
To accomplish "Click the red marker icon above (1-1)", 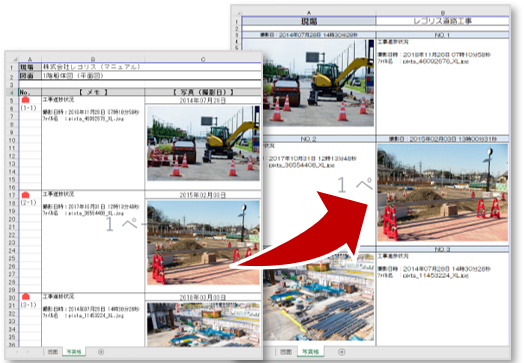I will coord(25,100).
